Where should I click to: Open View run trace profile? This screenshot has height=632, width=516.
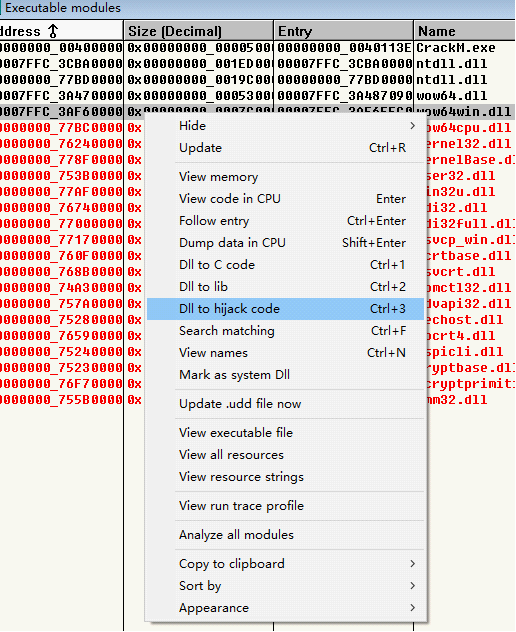[285, 506]
